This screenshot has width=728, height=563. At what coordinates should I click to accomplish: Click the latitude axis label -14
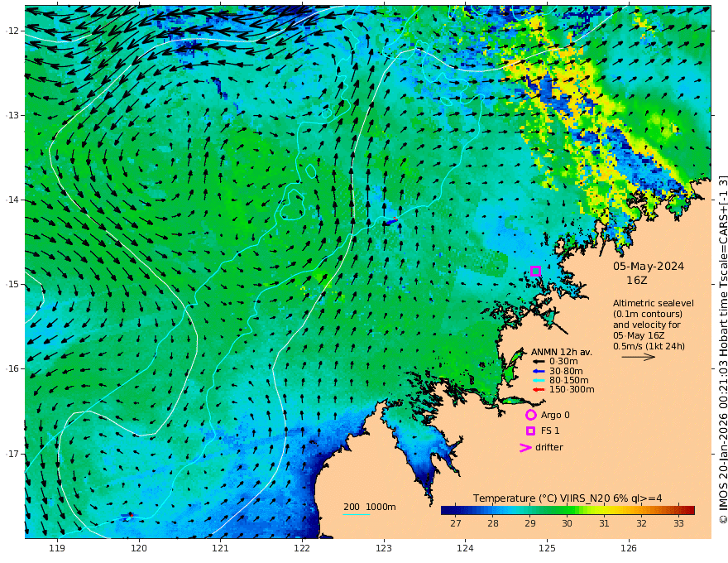12,200
